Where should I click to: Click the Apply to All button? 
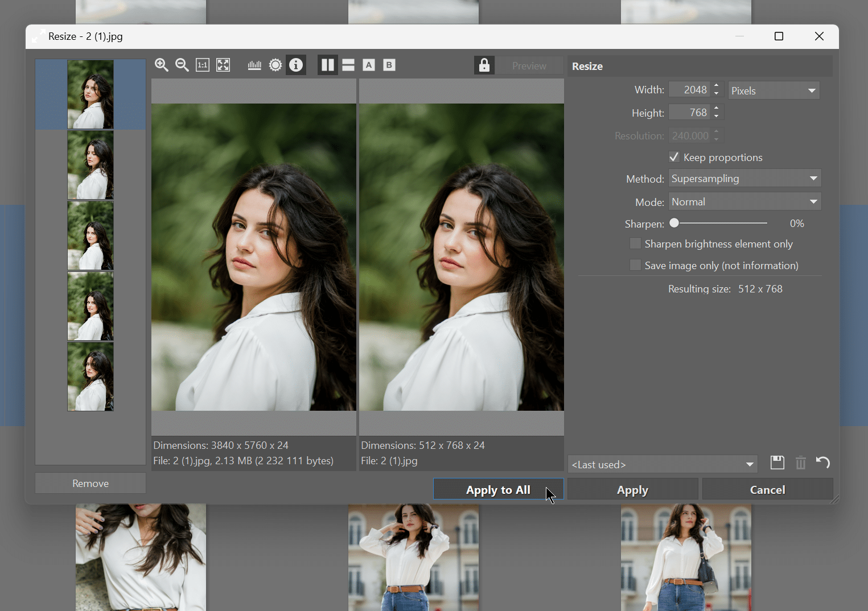click(x=498, y=489)
